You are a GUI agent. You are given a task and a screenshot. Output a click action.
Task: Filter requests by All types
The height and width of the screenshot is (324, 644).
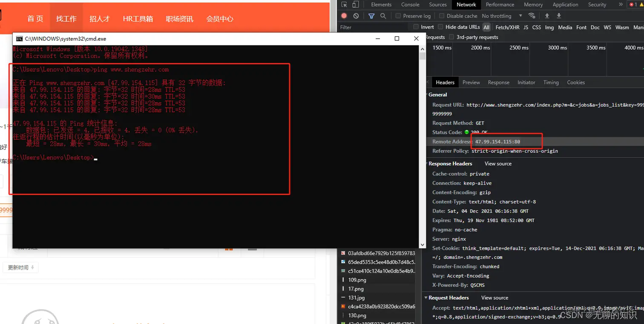486,27
